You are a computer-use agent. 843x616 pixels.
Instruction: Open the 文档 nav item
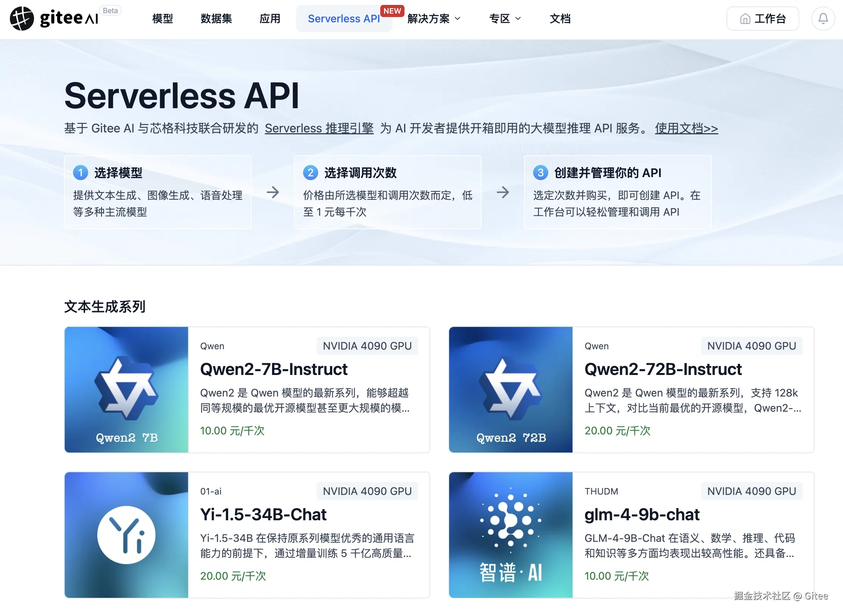560,19
